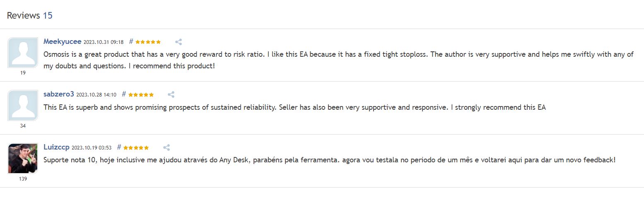Open Meekyucee's user profile link

(x=62, y=41)
